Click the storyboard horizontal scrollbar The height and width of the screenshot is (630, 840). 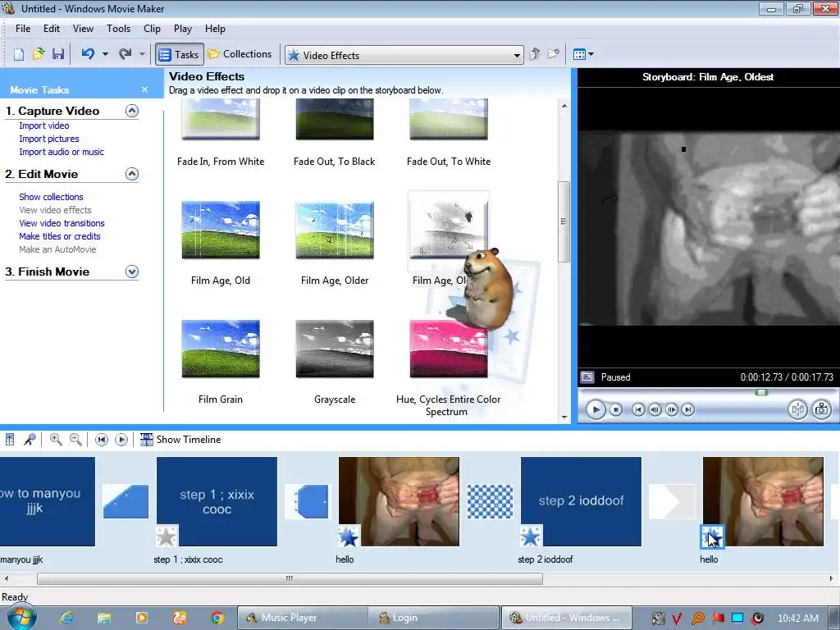coord(290,578)
